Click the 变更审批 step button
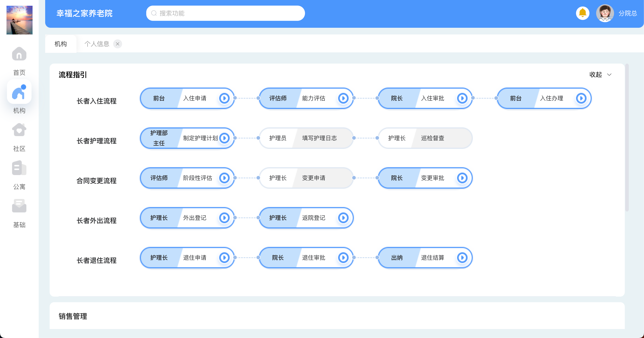644x338 pixels. click(432, 178)
